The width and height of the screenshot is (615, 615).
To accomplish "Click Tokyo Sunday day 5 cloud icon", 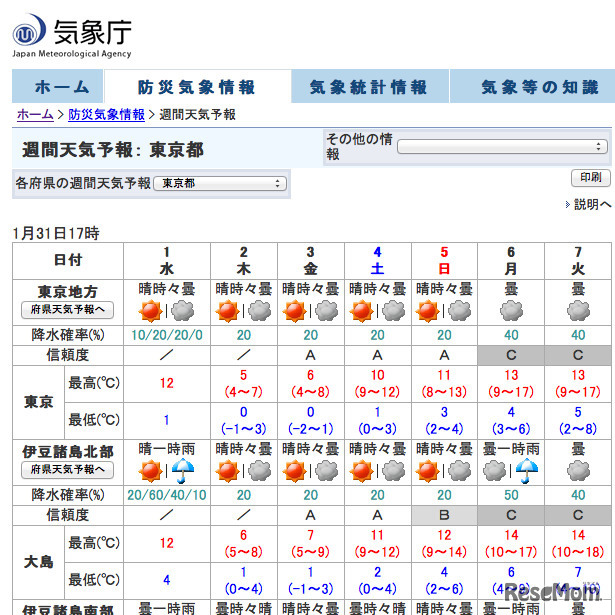I will 460,311.
